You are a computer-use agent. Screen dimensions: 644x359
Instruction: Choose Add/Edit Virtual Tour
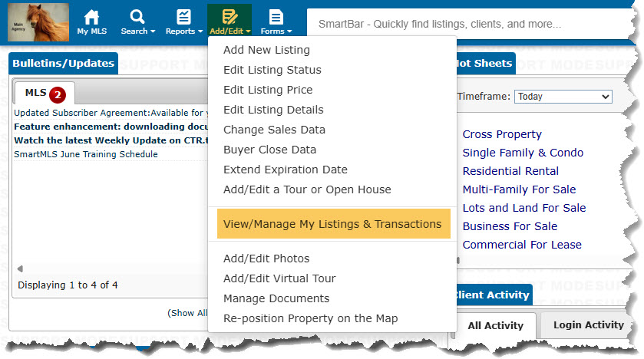[279, 278]
